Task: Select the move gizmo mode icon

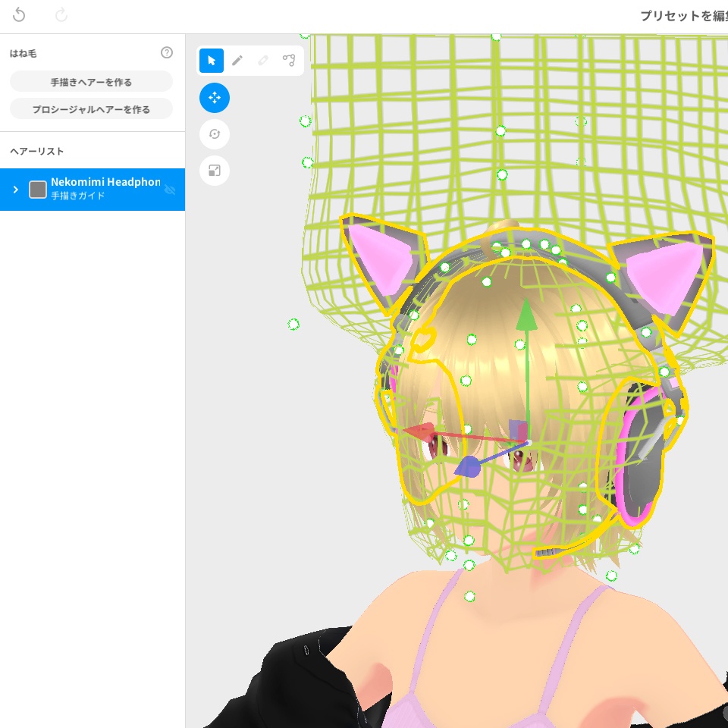Action: (x=215, y=98)
